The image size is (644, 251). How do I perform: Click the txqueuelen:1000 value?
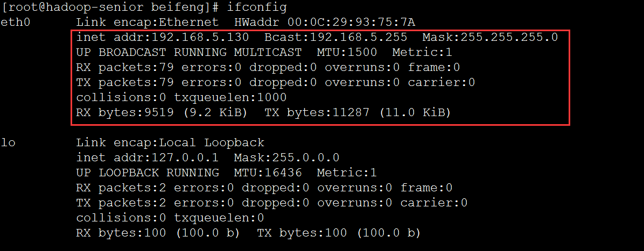(x=230, y=98)
